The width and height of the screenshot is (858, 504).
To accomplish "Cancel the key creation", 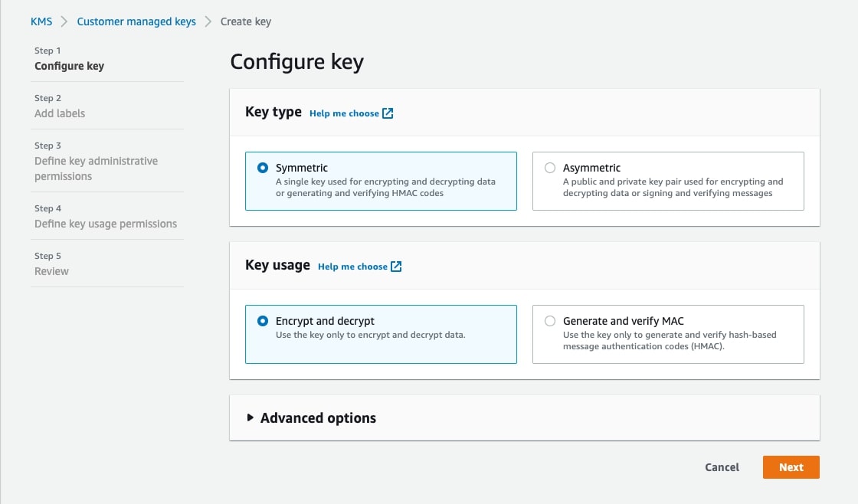I will (x=722, y=467).
